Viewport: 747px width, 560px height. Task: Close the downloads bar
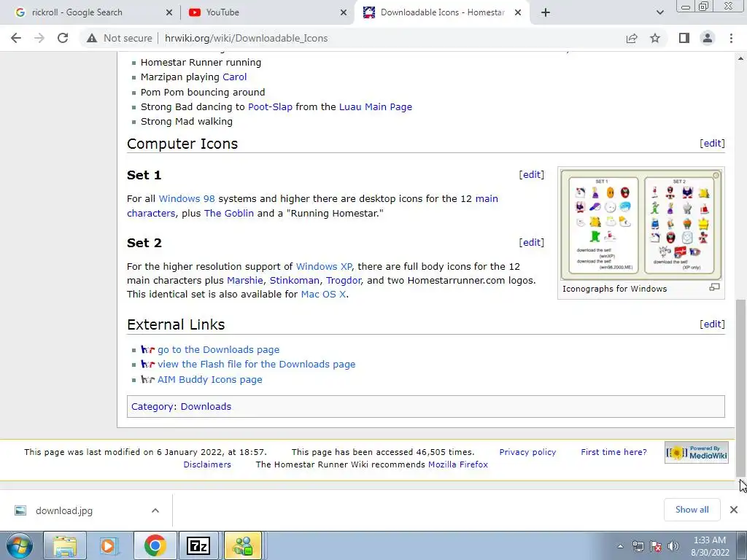734,510
